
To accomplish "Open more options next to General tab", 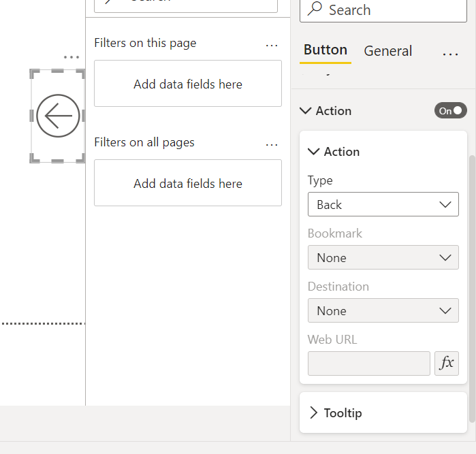I will tap(450, 54).
